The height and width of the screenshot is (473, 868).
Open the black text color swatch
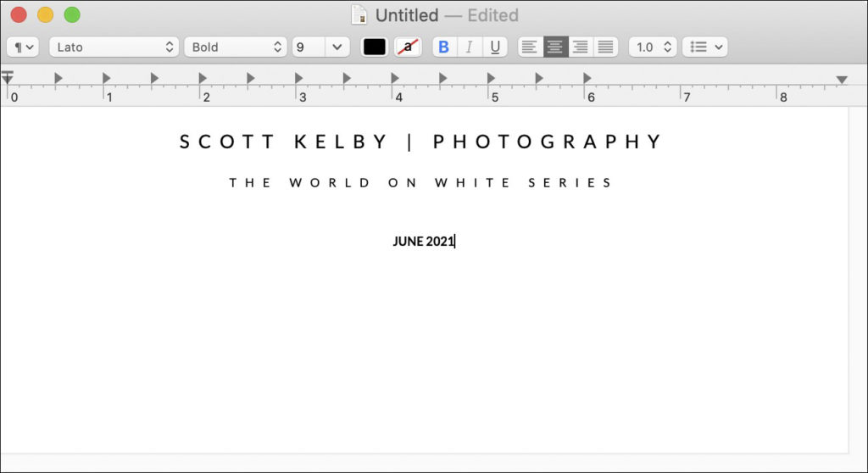[374, 47]
